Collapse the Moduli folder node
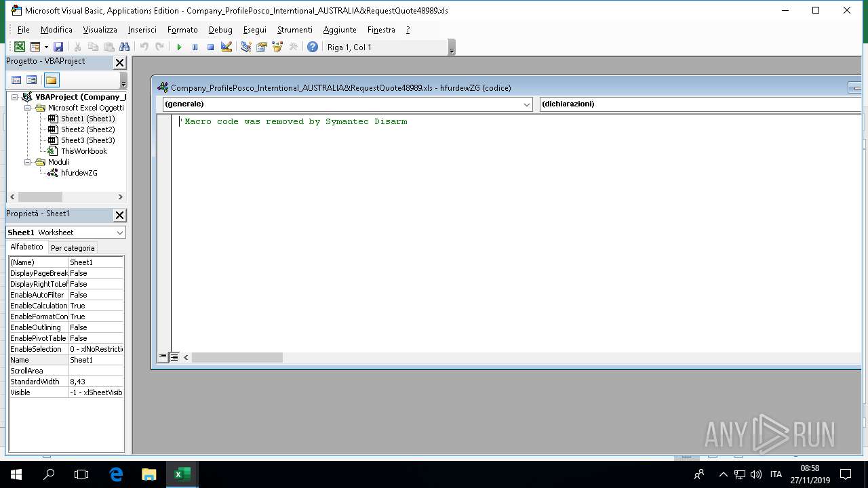Screen dimensions: 868x488 coord(28,162)
